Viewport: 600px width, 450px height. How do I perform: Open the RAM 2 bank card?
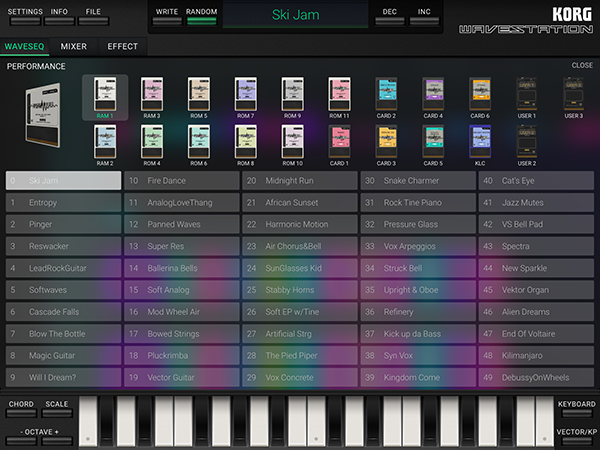[104, 142]
